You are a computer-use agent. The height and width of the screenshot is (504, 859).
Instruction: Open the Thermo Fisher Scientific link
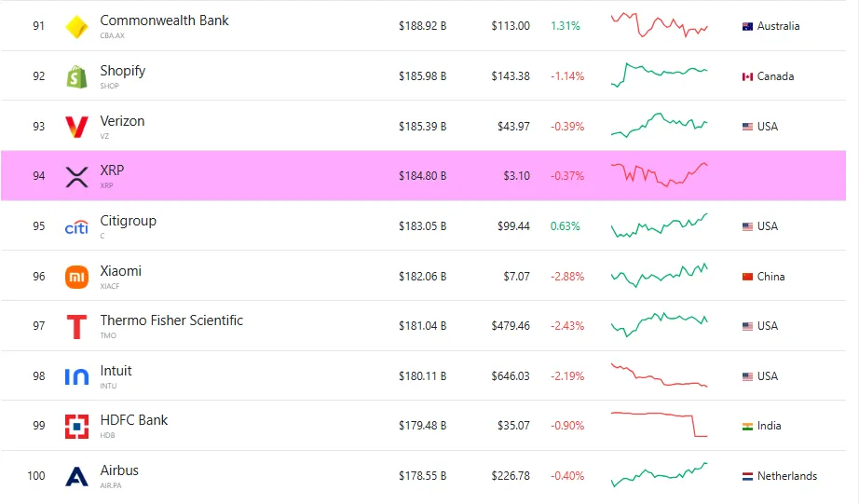point(171,320)
